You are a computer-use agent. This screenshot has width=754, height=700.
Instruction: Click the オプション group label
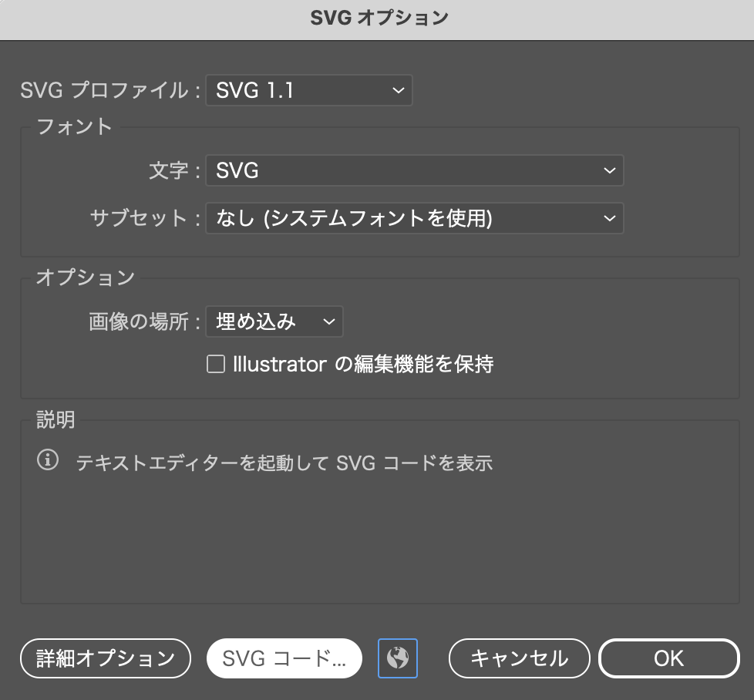coord(86,278)
